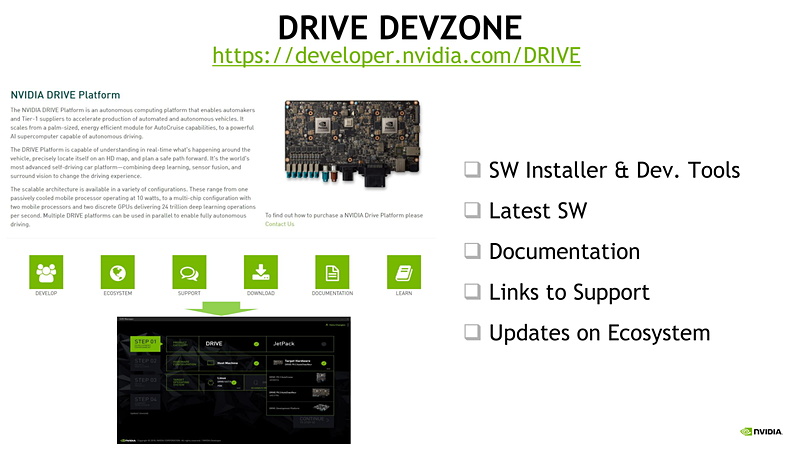This screenshot has width=800, height=450.
Task: Click the NVIDIA logo in SDK Manager footer
Action: click(128, 440)
